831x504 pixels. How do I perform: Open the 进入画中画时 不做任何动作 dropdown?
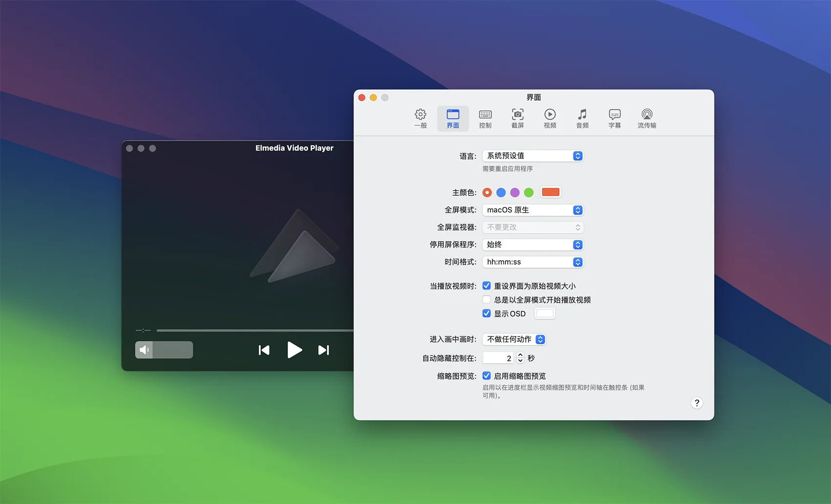pyautogui.click(x=514, y=339)
